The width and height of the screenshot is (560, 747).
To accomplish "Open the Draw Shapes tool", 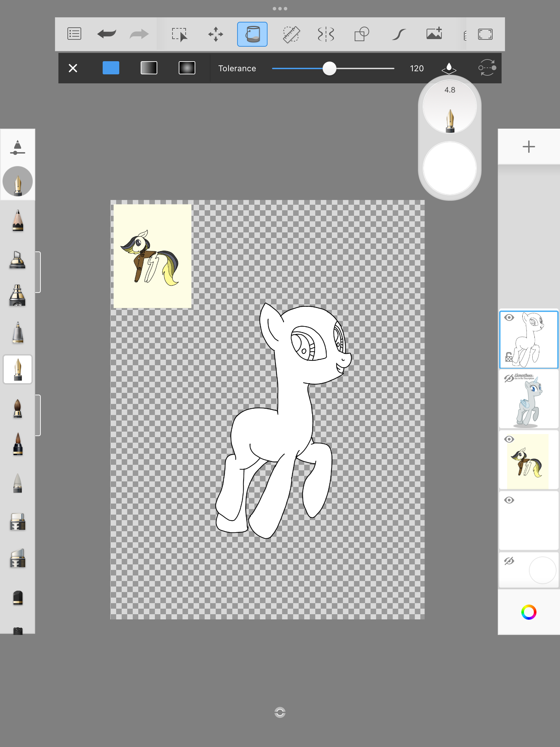I will [x=362, y=34].
